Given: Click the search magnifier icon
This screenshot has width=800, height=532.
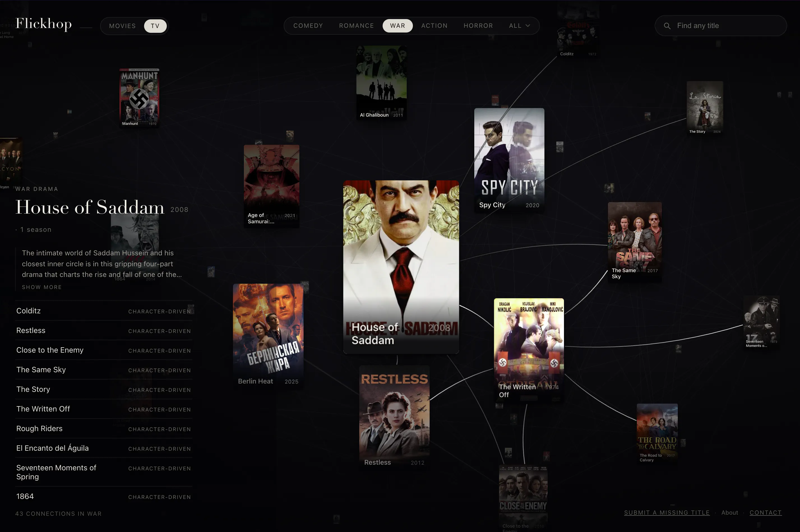Looking at the screenshot, I should pos(667,26).
